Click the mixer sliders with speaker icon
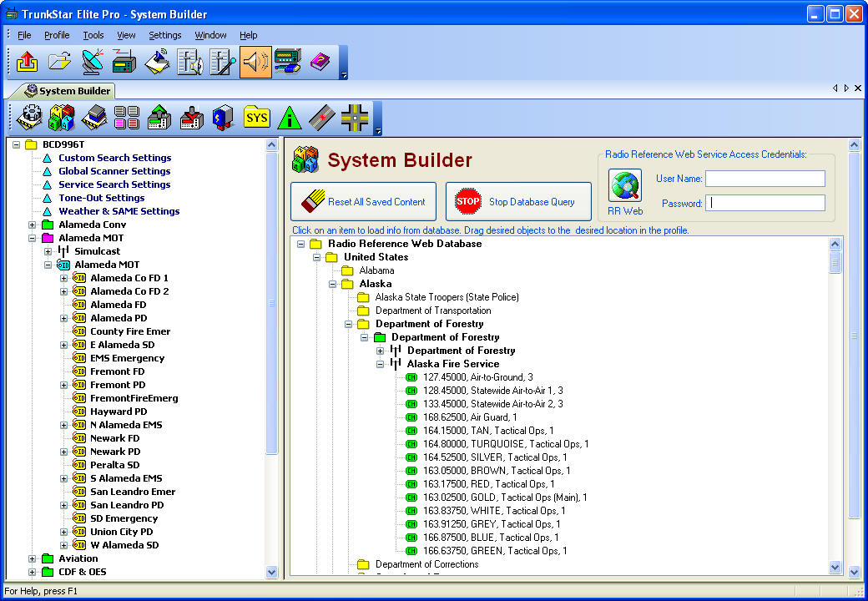This screenshot has height=601, width=868. [x=190, y=62]
